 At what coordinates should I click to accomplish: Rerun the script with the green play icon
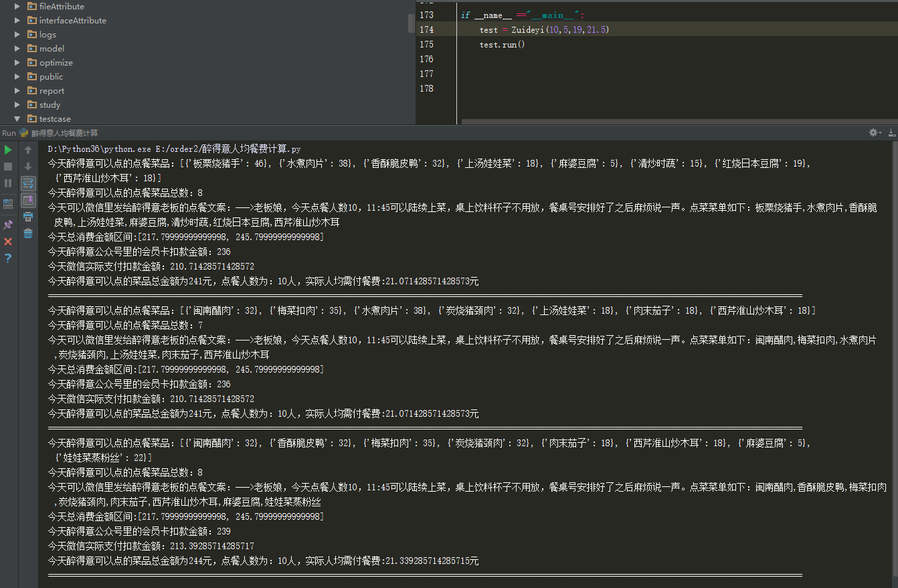point(8,150)
